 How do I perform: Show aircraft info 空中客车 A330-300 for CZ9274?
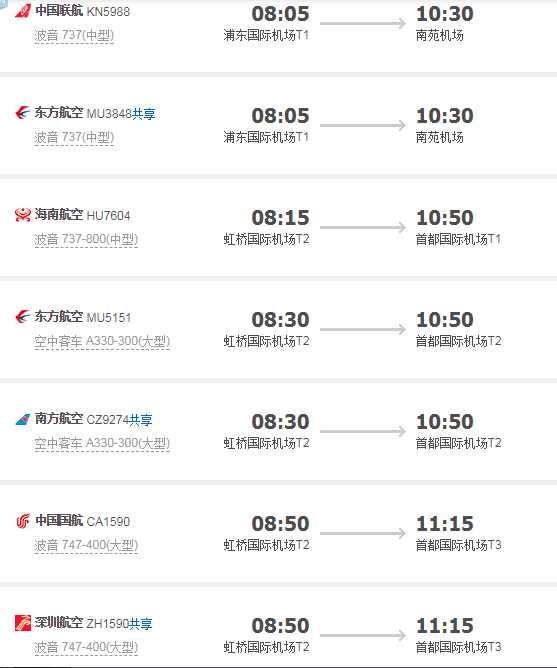click(x=102, y=443)
